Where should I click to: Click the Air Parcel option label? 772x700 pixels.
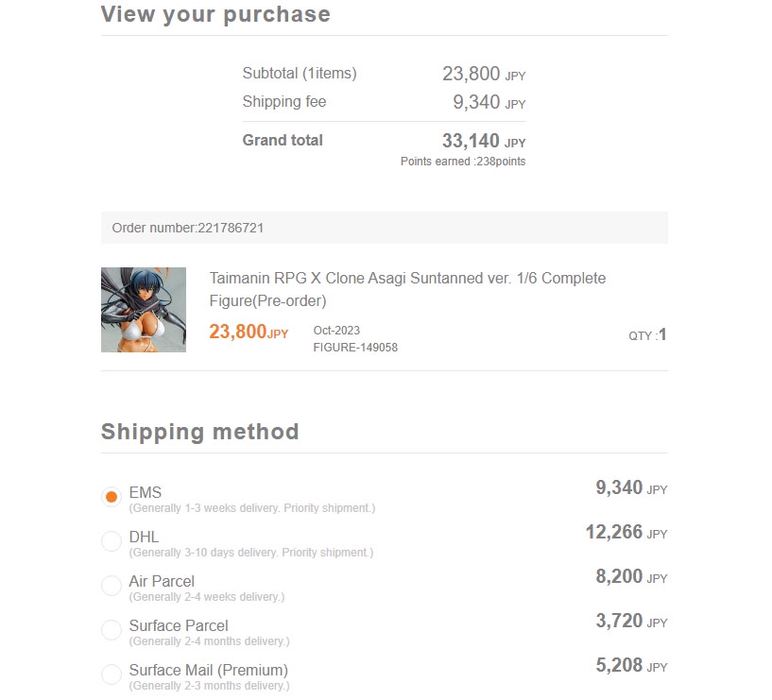pyautogui.click(x=162, y=581)
